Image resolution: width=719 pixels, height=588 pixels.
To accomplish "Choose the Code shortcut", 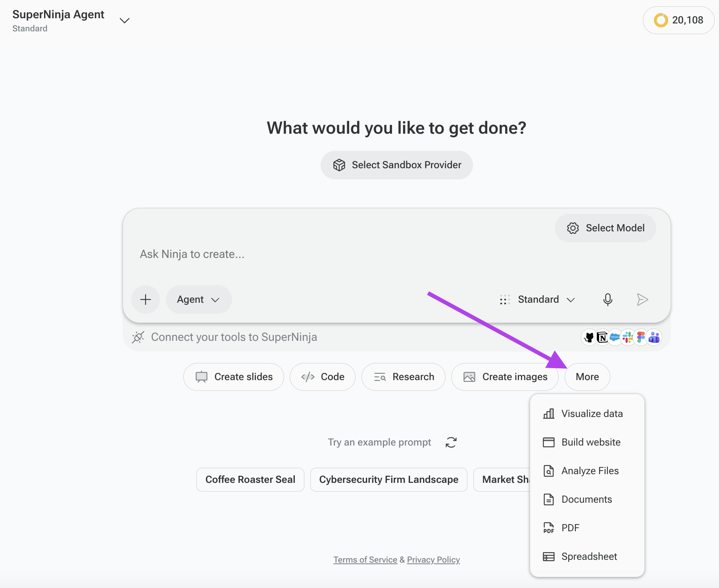I will click(x=323, y=377).
